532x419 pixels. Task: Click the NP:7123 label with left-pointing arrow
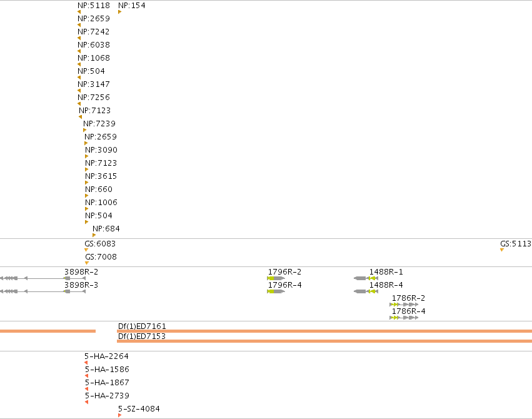(x=94, y=111)
